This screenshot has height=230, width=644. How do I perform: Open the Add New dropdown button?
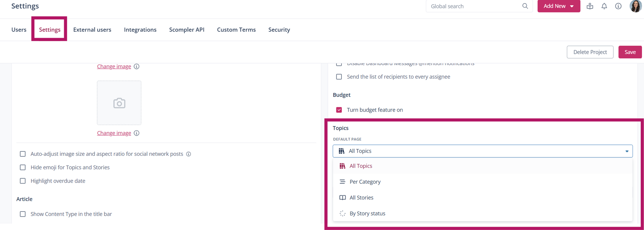coord(558,6)
